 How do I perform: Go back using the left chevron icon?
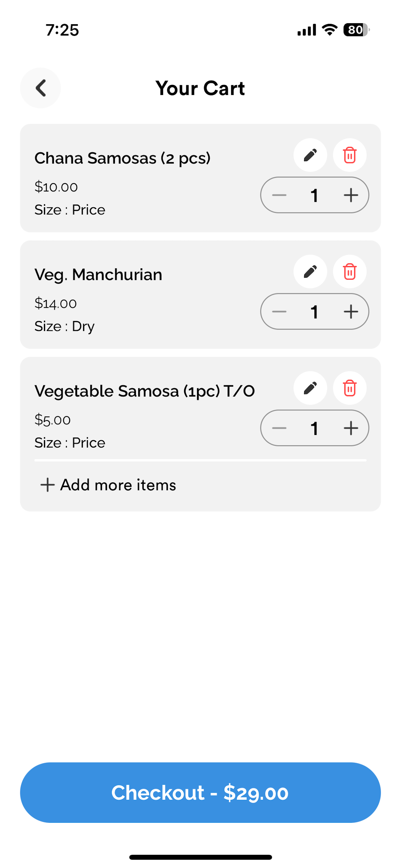pos(40,88)
